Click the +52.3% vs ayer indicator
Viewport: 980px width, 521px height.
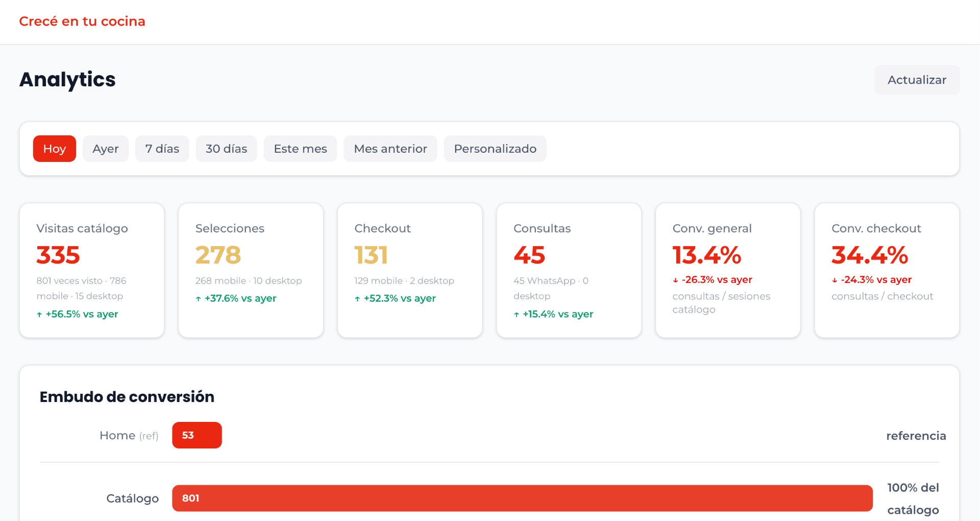(395, 298)
